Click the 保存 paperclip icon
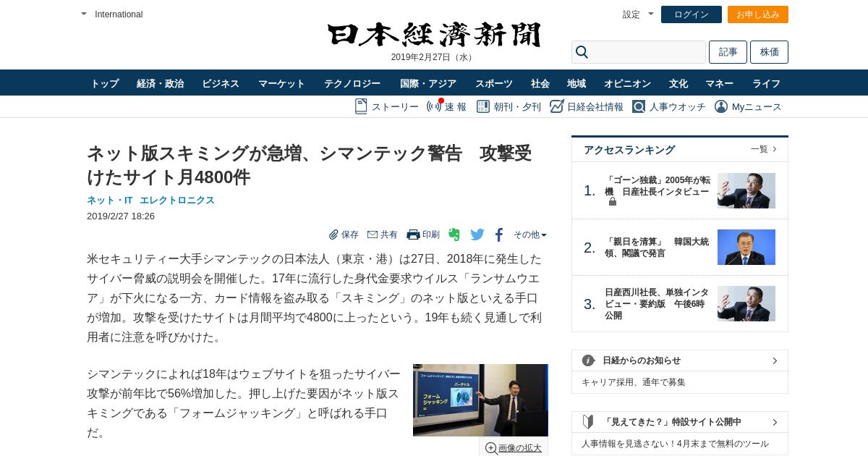 pos(333,235)
